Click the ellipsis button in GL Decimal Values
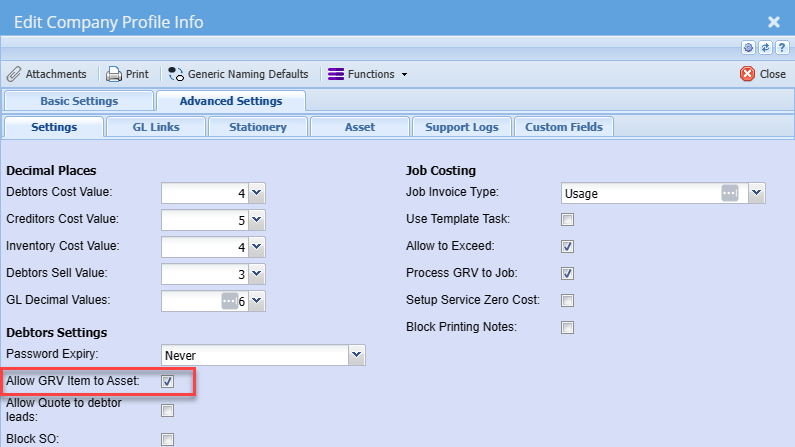The height and width of the screenshot is (447, 795). click(230, 300)
